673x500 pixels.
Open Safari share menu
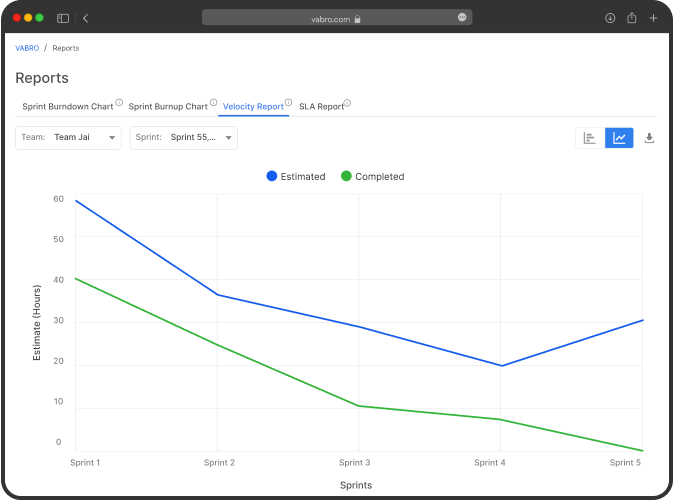click(x=631, y=18)
